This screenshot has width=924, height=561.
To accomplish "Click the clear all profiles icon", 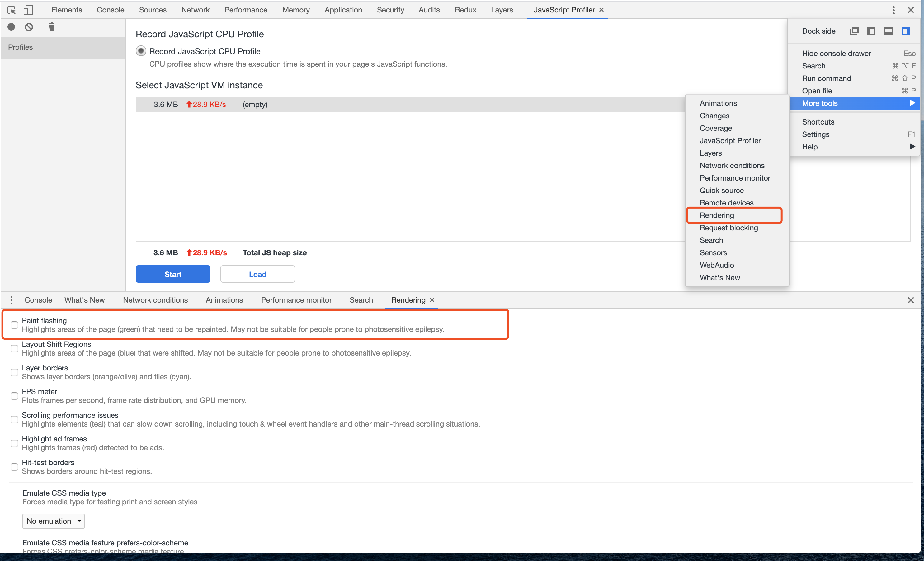I will [29, 27].
